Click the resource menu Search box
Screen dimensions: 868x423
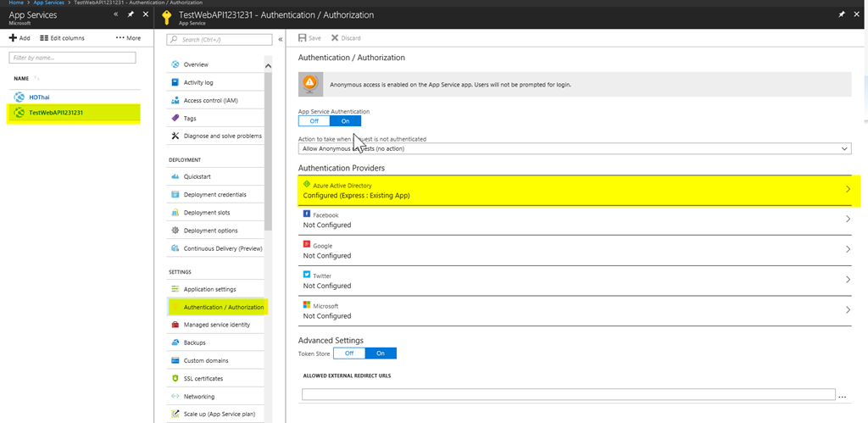coord(220,39)
